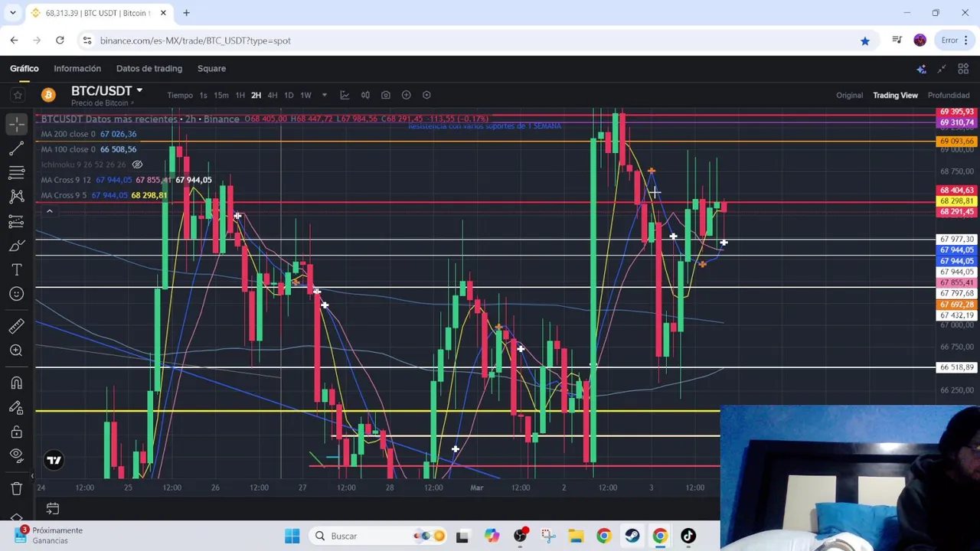Open the Fibonacci and Gann tools
Viewport: 980px width, 551px height.
click(17, 172)
